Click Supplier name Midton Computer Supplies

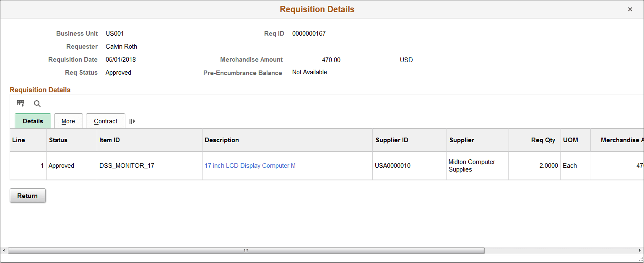(x=470, y=165)
